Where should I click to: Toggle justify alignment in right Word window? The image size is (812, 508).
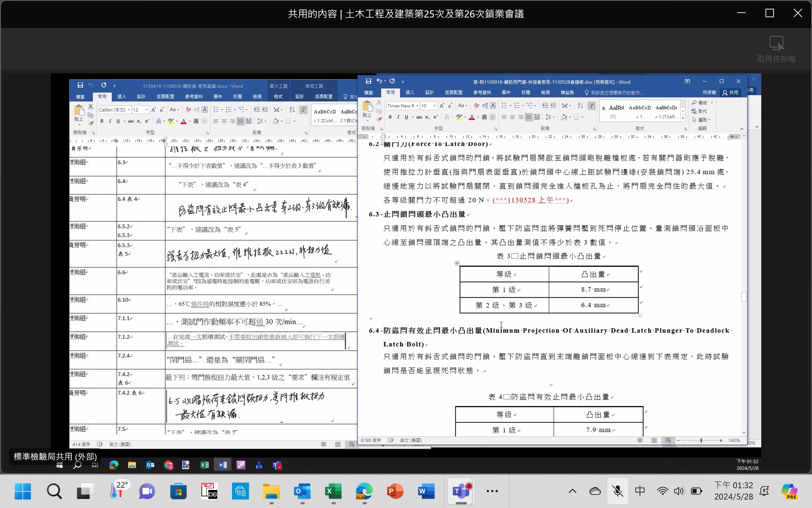(528, 117)
